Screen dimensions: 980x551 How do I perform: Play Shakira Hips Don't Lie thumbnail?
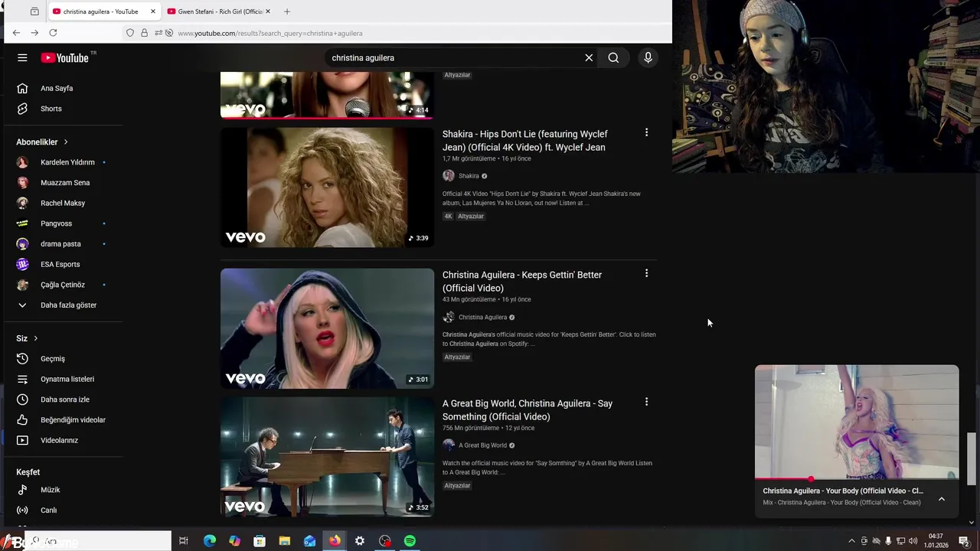[327, 187]
